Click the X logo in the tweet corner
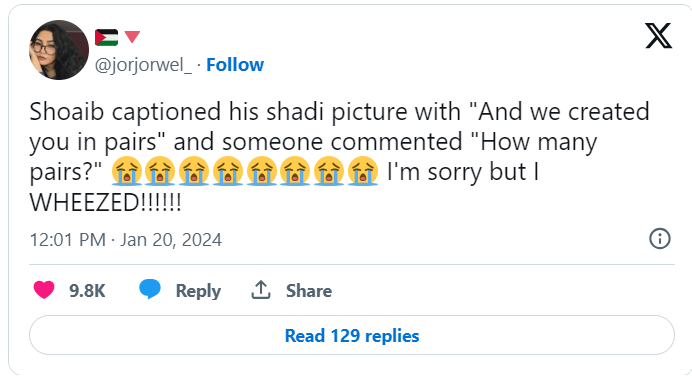Image resolution: width=692 pixels, height=377 pixels. click(658, 36)
